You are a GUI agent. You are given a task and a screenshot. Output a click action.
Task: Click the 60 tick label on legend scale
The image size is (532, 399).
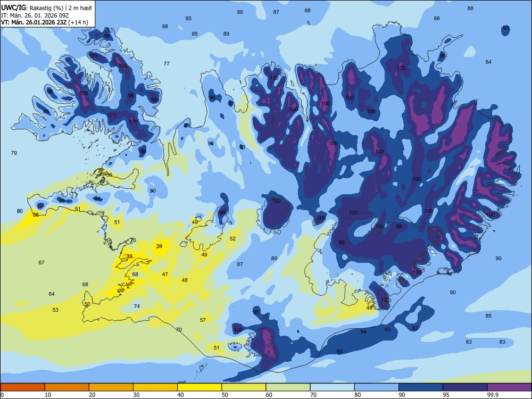pyautogui.click(x=269, y=395)
